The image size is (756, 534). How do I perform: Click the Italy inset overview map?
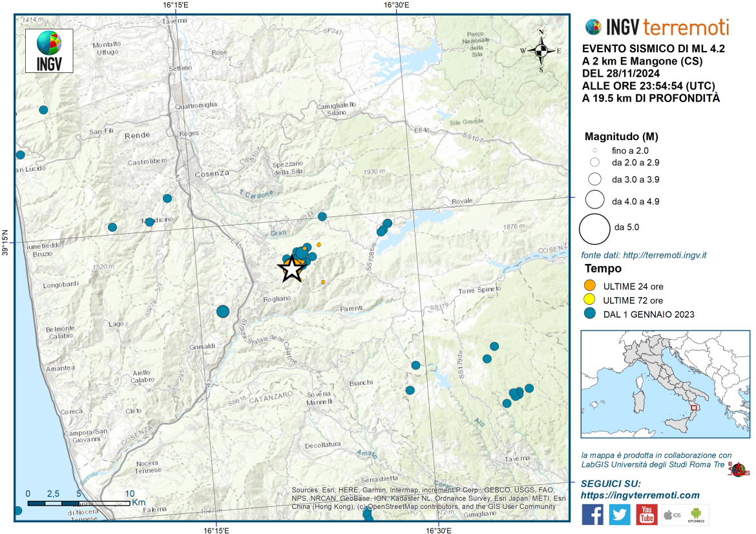click(x=665, y=384)
